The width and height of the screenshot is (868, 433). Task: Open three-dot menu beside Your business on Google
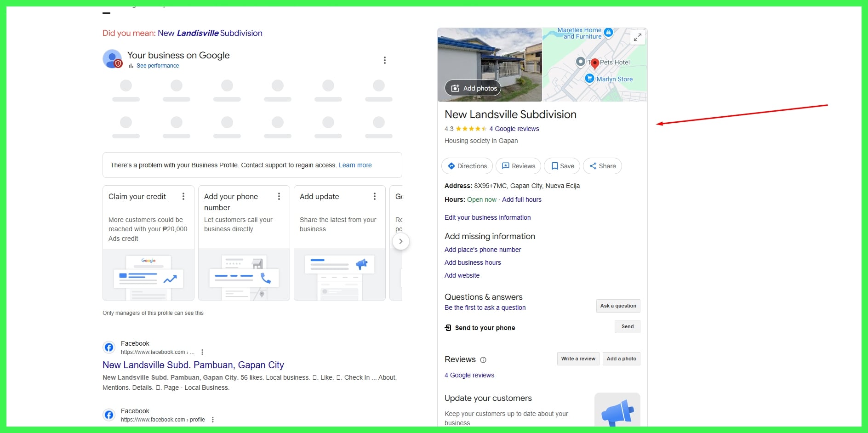tap(384, 60)
